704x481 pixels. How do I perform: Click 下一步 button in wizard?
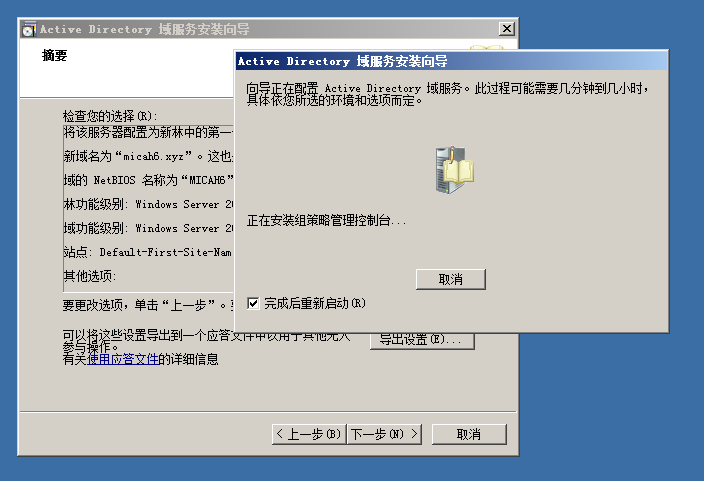[384, 434]
